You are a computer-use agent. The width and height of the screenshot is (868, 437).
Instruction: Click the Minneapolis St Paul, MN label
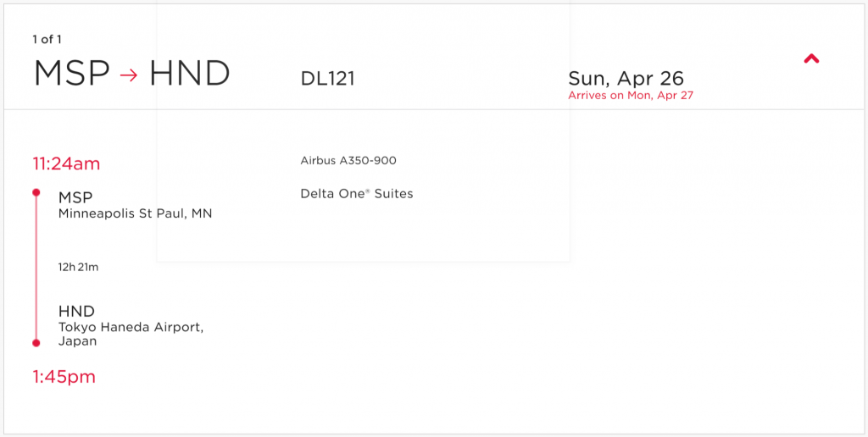click(x=136, y=213)
